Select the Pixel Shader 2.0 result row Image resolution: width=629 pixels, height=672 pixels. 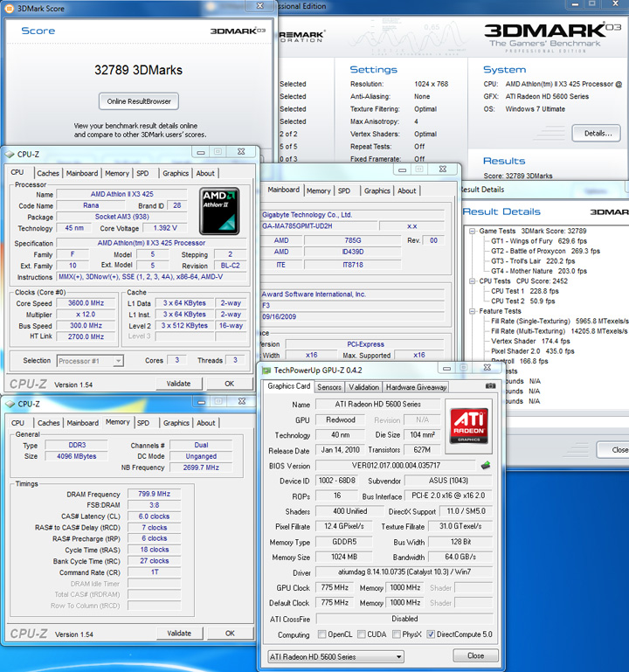(533, 351)
